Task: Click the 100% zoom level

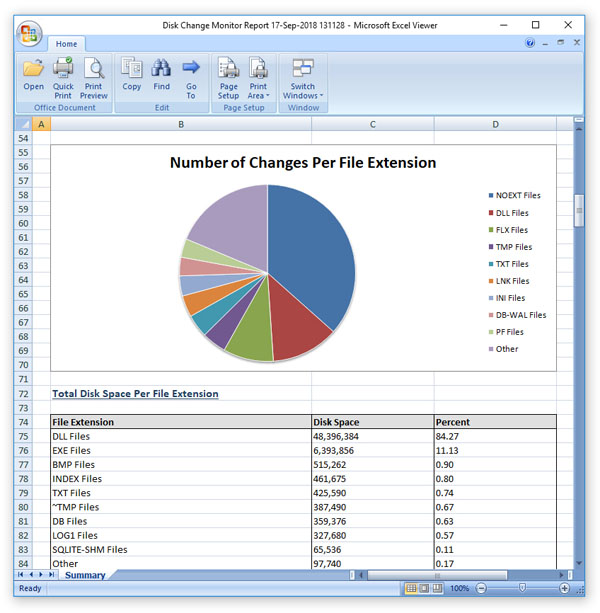Action: point(459,588)
